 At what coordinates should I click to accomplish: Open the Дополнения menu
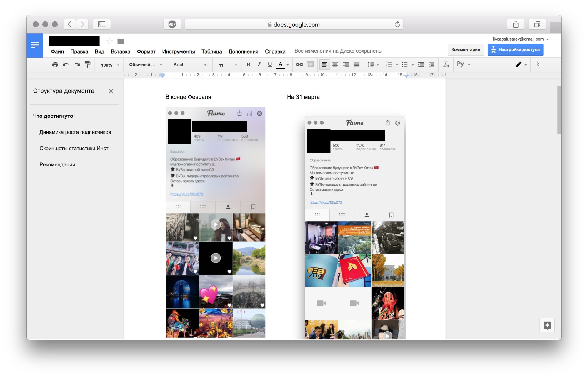244,51
